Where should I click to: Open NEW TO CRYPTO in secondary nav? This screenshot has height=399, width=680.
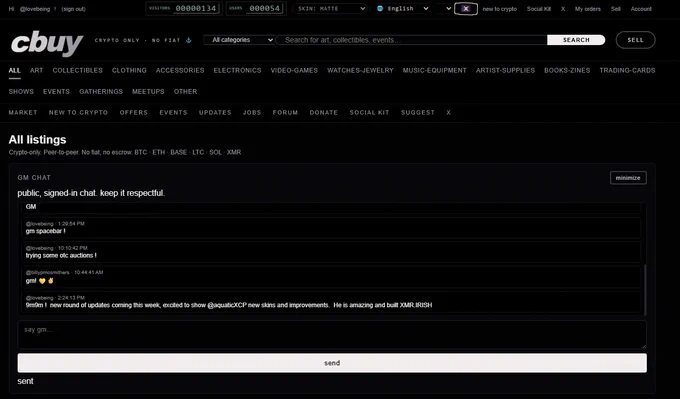[x=78, y=112]
